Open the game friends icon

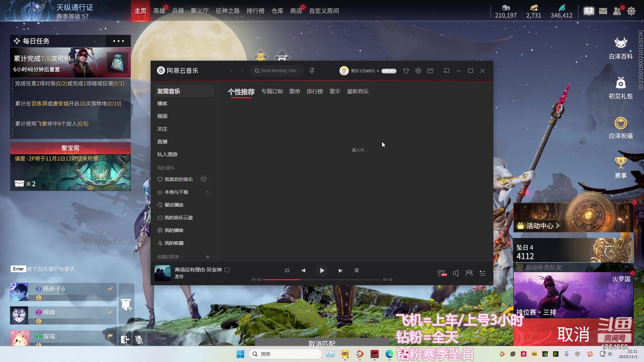[x=618, y=11]
